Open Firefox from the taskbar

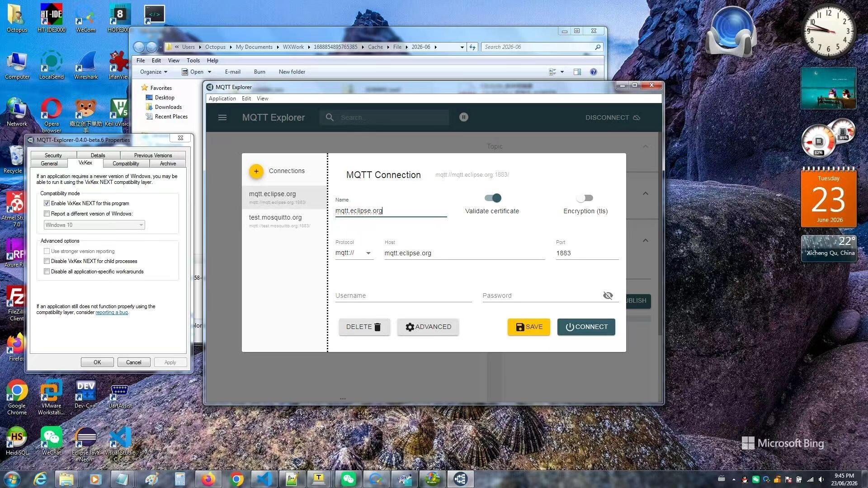pos(208,479)
